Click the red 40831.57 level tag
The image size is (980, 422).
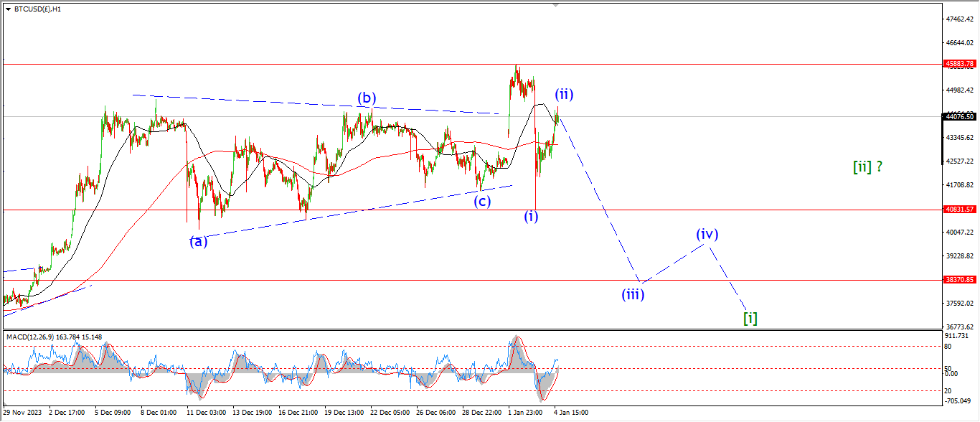pos(959,210)
